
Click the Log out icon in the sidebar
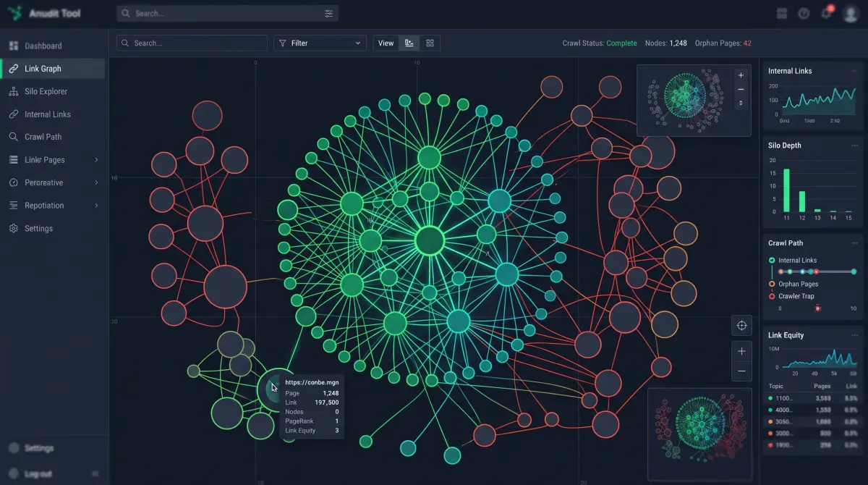pos(13,473)
